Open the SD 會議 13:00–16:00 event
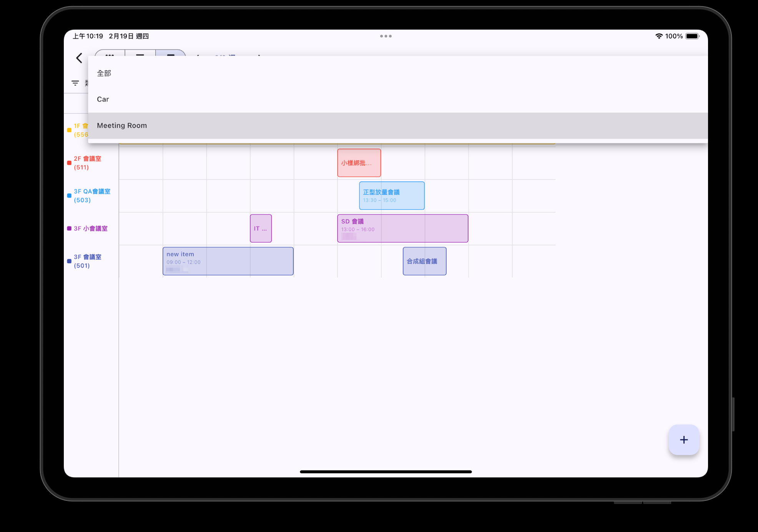The image size is (758, 532). coord(402,228)
